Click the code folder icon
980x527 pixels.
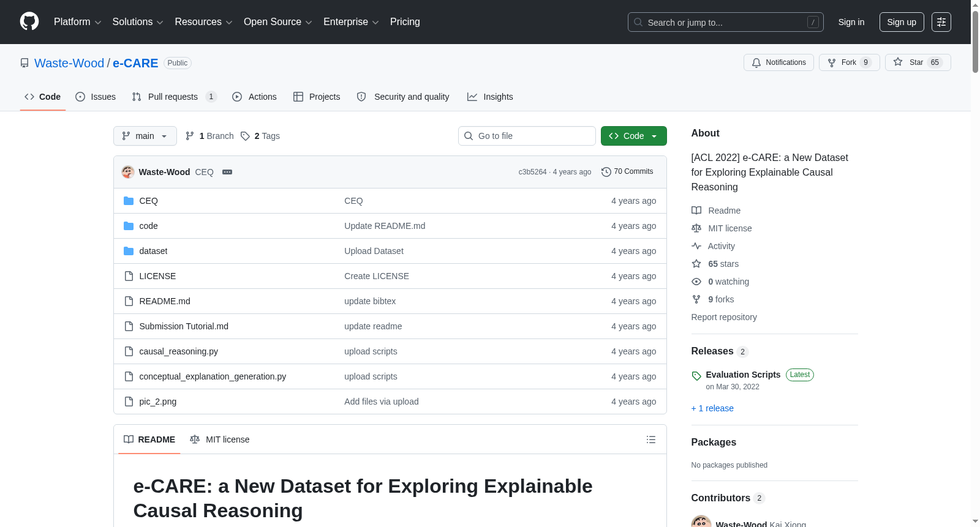point(129,226)
